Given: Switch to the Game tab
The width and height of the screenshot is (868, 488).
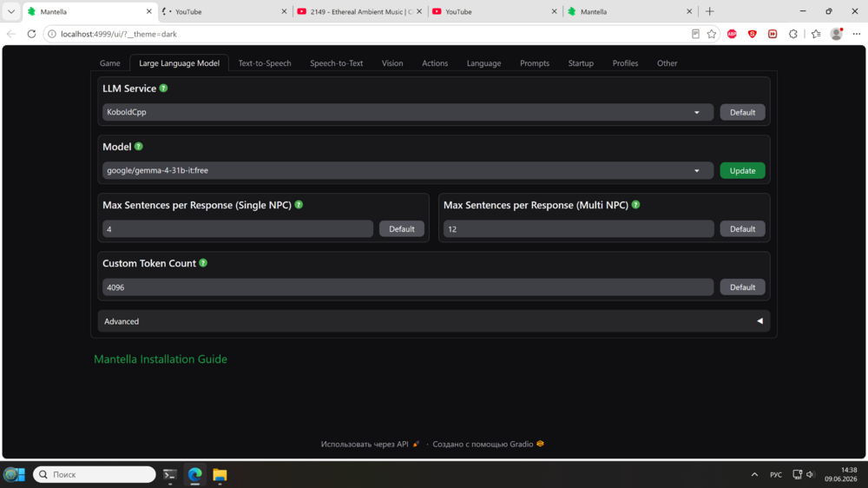Looking at the screenshot, I should point(109,63).
